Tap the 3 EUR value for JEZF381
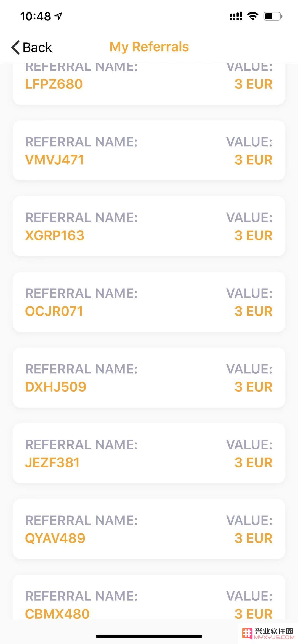The image size is (298, 644). 253,463
